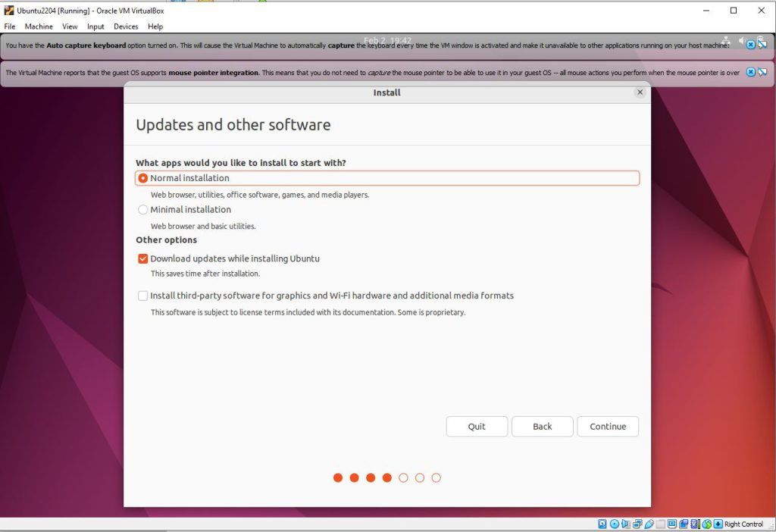Screen dimensions: 776x532
Task: Click the Install dialog title text
Action: (387, 92)
